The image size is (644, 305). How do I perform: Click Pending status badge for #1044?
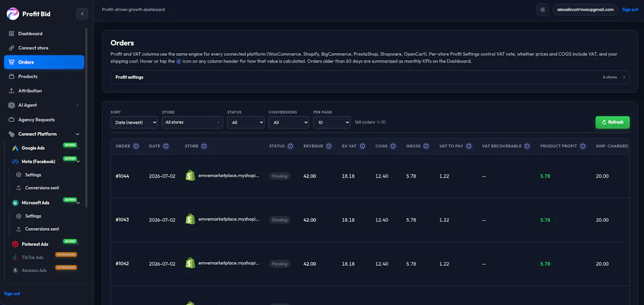pos(280,176)
